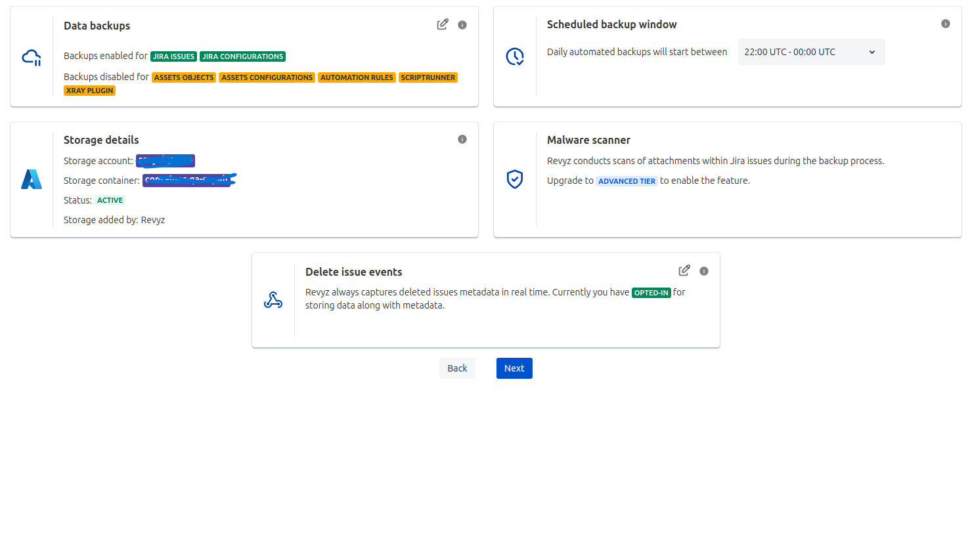Click the cloud backup icon on Data backups card
Image resolution: width=968 pixels, height=560 pixels.
(x=32, y=57)
